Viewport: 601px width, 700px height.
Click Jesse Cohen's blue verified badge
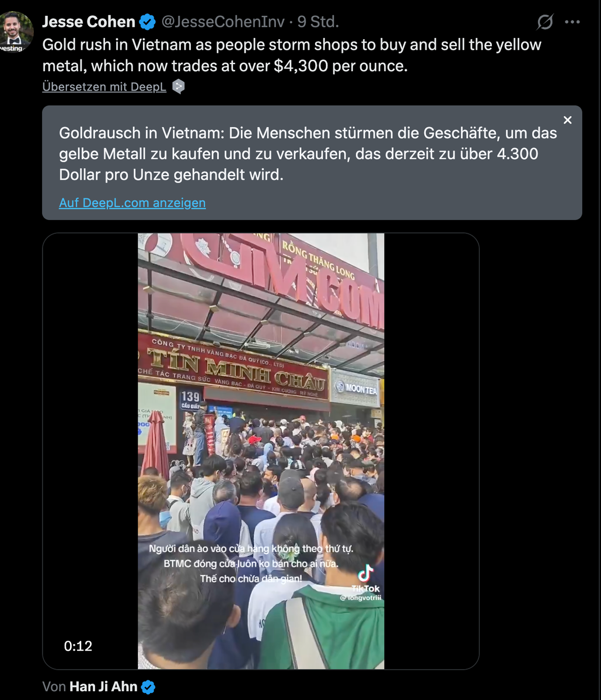click(x=148, y=22)
